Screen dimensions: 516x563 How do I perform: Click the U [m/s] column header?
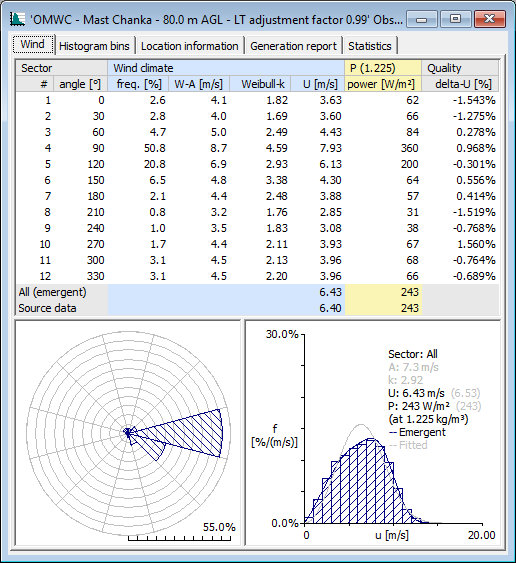(318, 84)
